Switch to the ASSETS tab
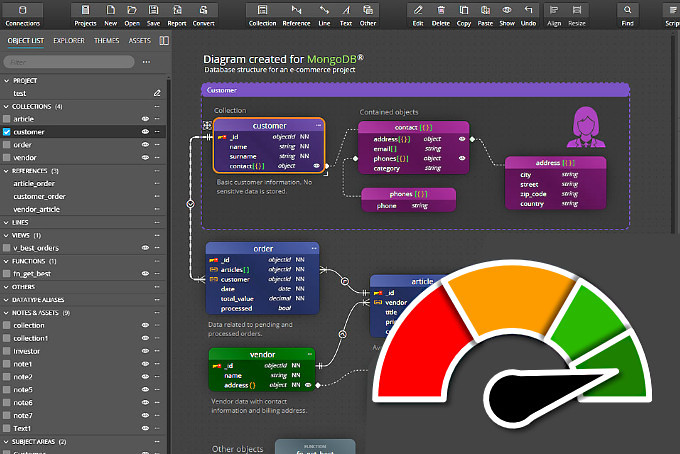The image size is (680, 454). 140,41
